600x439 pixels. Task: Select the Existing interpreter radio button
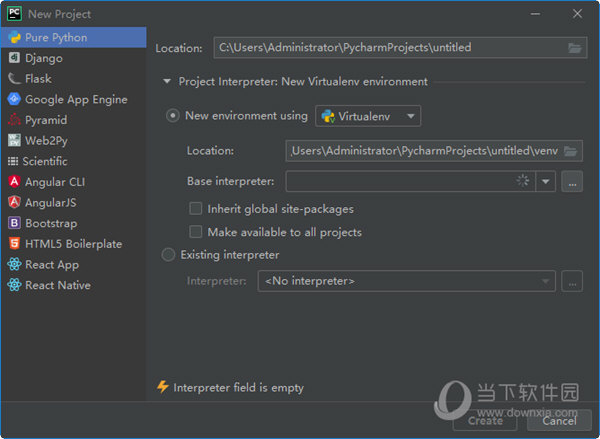[x=168, y=255]
